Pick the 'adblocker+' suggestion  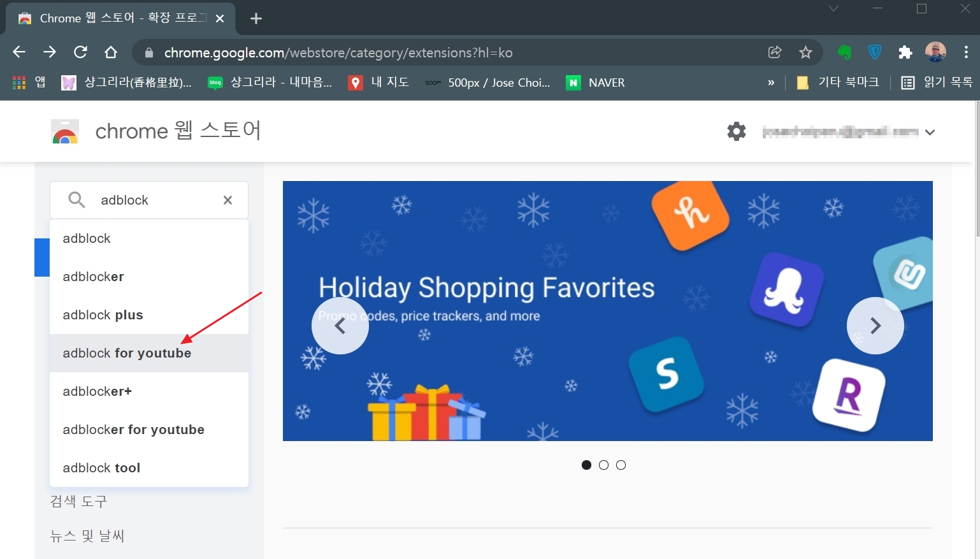pos(149,391)
